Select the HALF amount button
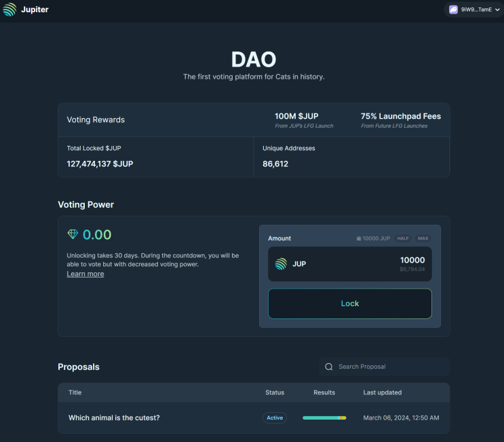504x442 pixels. pos(403,238)
